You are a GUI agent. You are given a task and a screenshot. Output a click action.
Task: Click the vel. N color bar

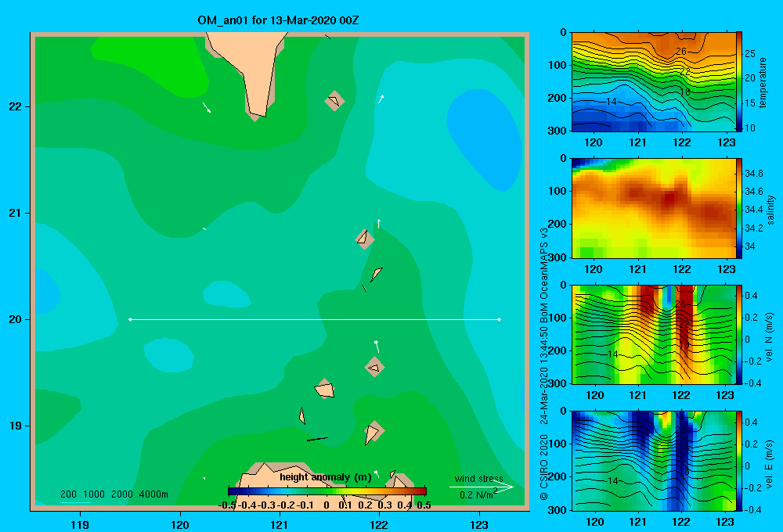[739, 334]
